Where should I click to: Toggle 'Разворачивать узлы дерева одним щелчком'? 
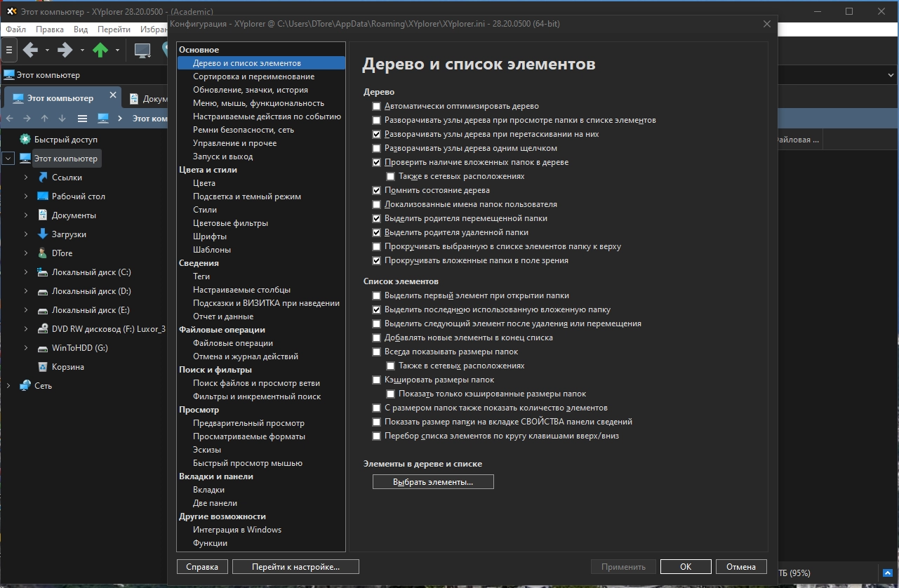(377, 148)
